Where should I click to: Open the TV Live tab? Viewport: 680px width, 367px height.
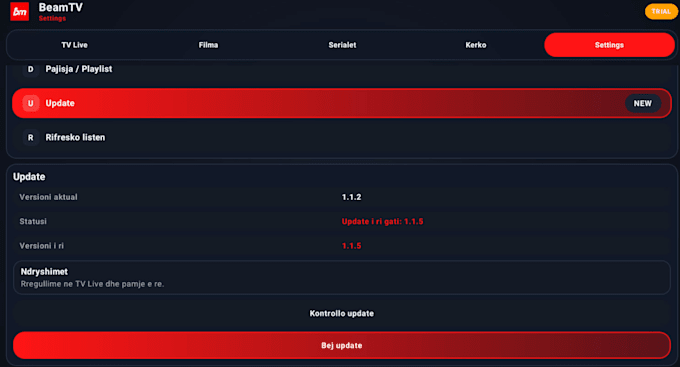[75, 45]
